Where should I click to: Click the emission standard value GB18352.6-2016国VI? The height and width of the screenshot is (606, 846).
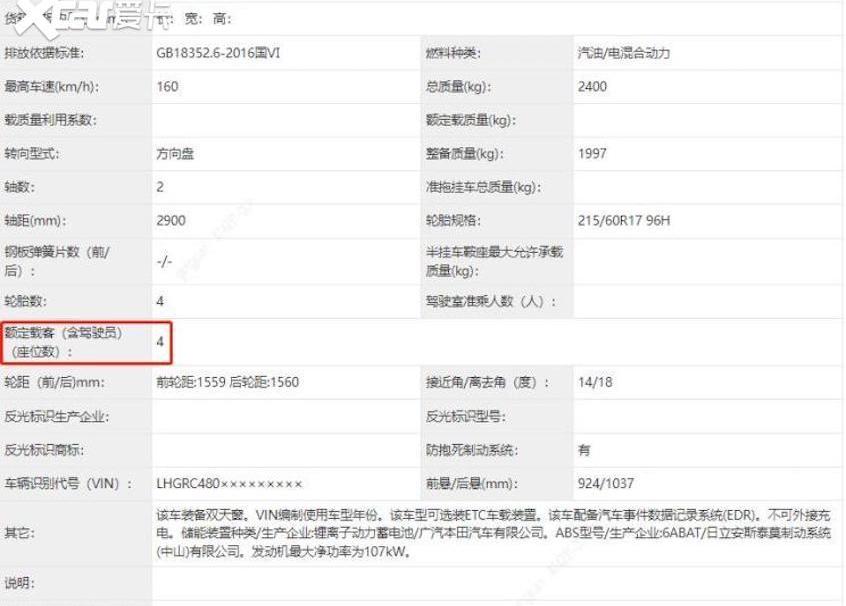218,53
